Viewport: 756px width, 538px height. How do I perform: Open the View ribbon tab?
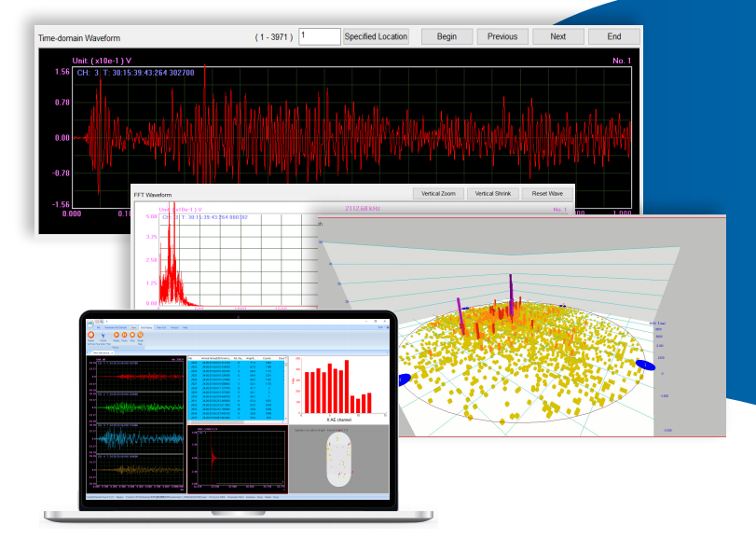coord(135,328)
